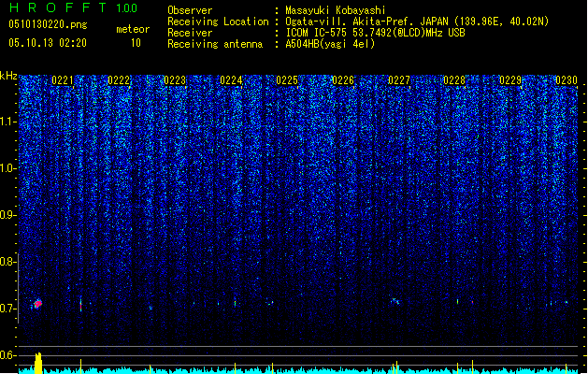Image resolution: width=588 pixels, height=374 pixels.
Task: Click the 0226 time marker
Action: pos(343,80)
